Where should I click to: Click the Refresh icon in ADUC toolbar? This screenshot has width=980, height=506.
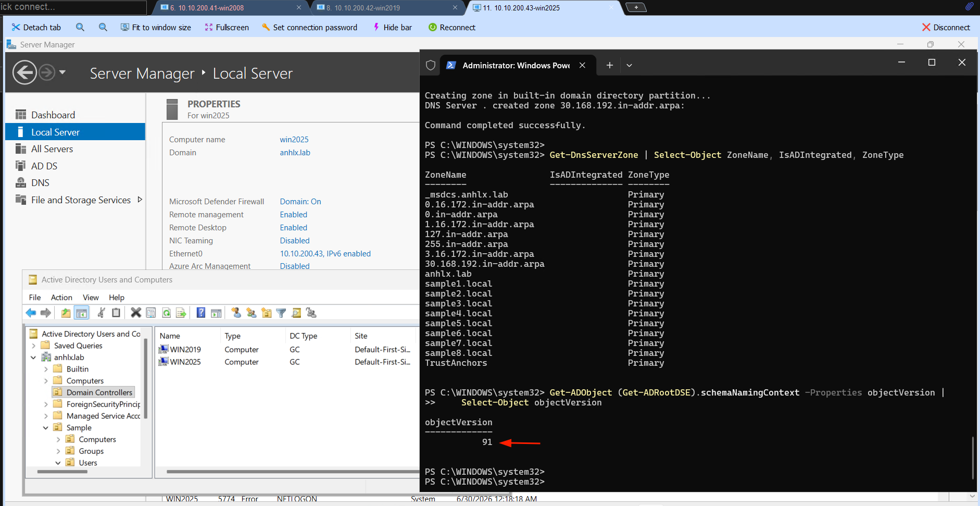pos(166,313)
